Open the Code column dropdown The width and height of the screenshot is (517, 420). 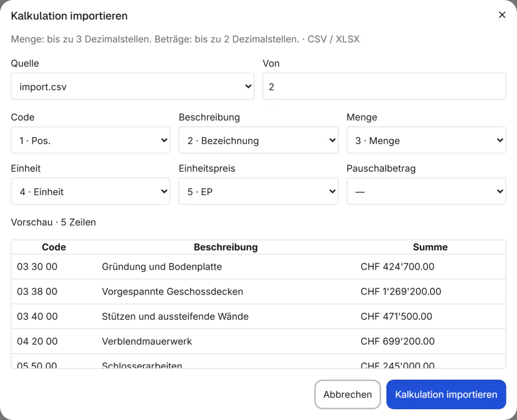pyautogui.click(x=90, y=140)
